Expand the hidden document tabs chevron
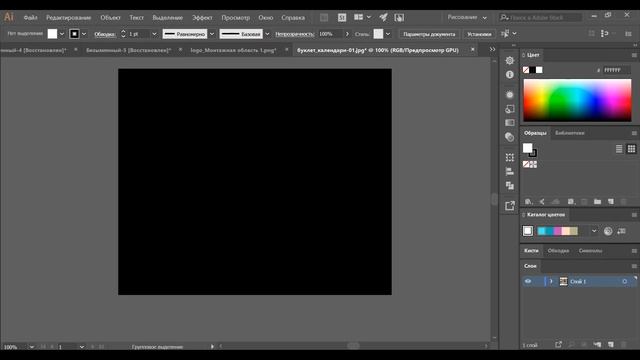Screen dimensions: 640x360 [492, 49]
